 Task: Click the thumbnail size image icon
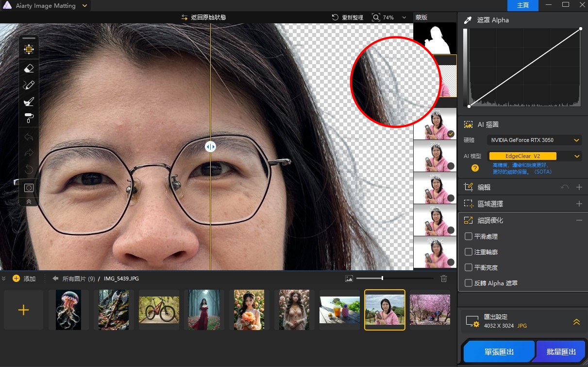click(x=349, y=279)
